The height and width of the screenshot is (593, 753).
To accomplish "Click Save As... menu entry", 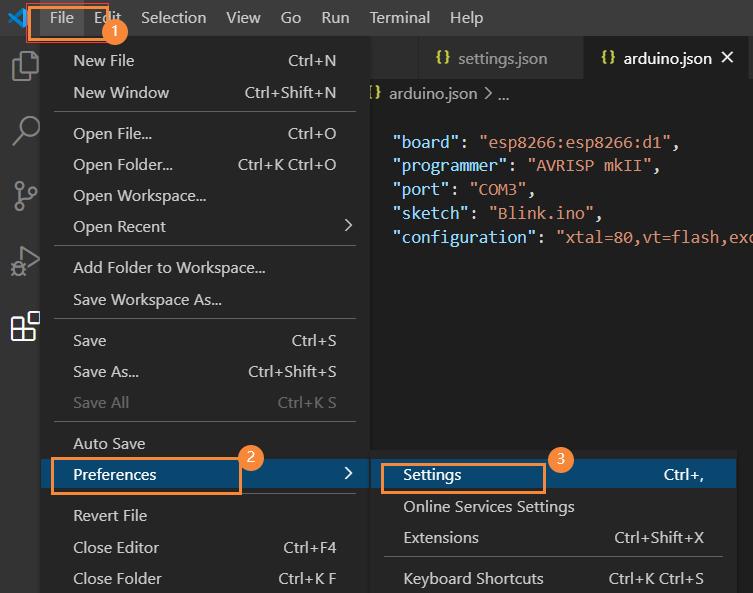I will click(x=205, y=372).
